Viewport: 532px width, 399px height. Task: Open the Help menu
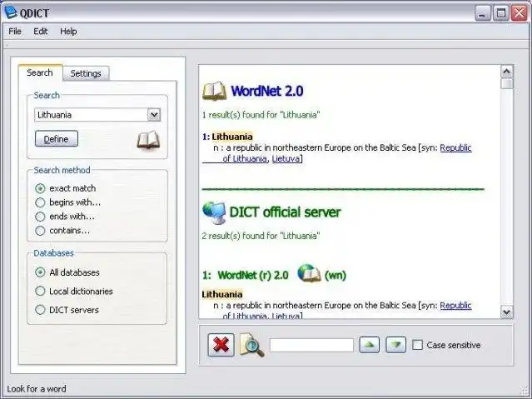(68, 32)
